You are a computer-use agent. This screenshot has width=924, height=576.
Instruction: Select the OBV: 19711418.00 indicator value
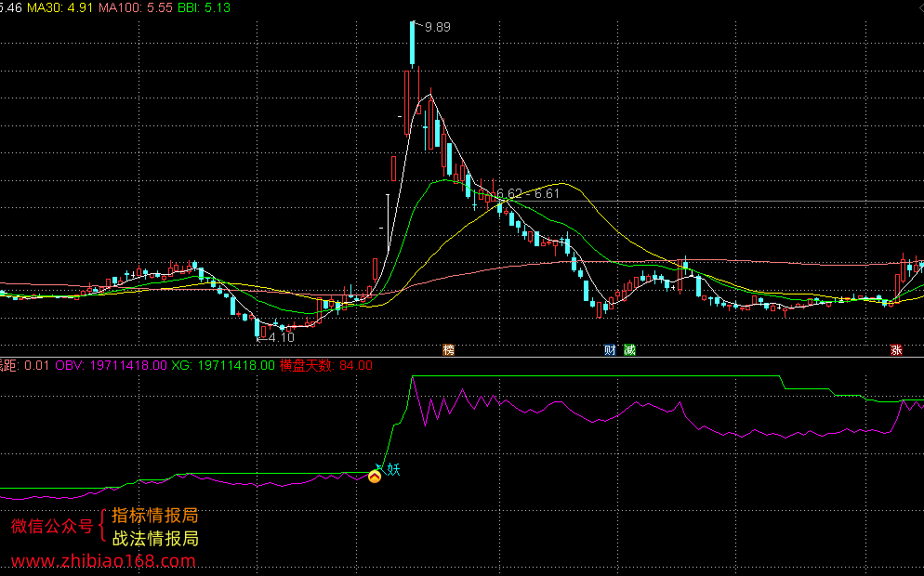click(x=111, y=365)
